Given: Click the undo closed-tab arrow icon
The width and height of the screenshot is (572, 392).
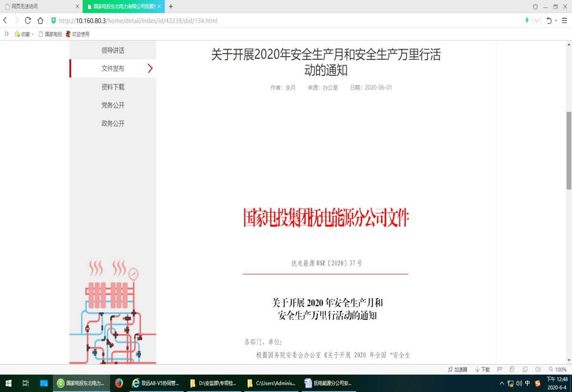Looking at the screenshot, I should click(549, 20).
